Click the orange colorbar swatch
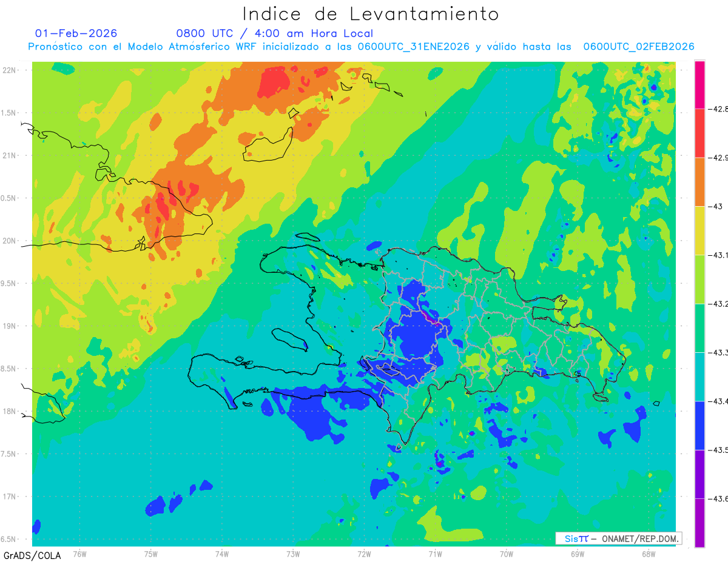 point(699,182)
